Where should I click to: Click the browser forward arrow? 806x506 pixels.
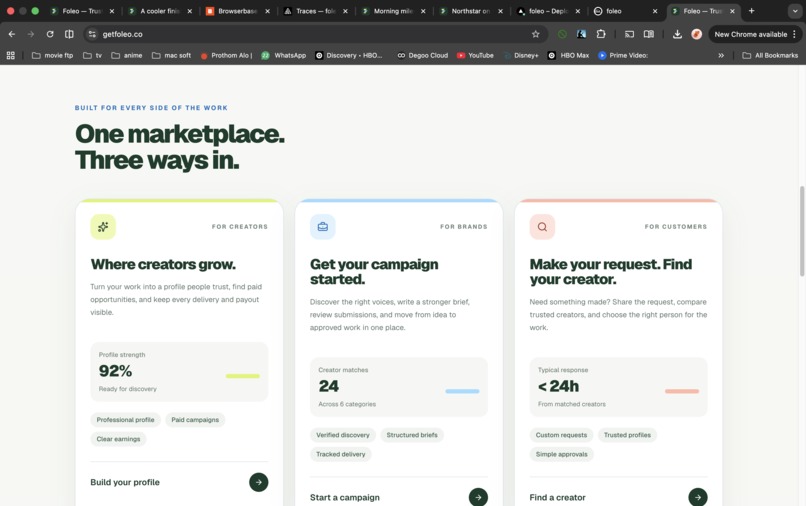coord(31,34)
